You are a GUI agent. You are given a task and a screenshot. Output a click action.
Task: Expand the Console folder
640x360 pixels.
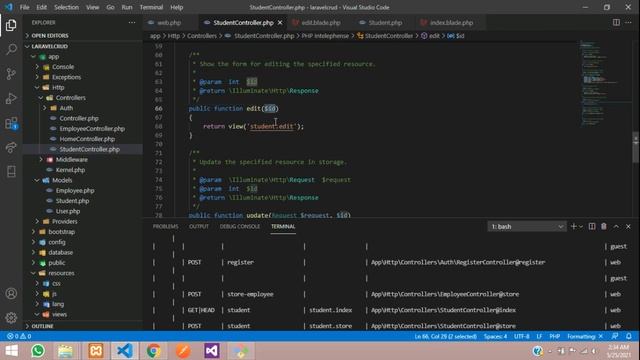click(63, 67)
